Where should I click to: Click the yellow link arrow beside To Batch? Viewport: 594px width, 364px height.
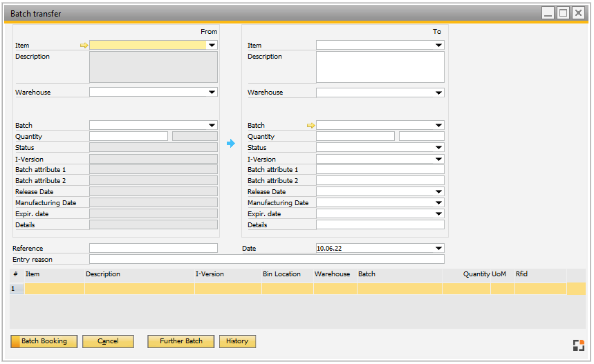tap(310, 126)
